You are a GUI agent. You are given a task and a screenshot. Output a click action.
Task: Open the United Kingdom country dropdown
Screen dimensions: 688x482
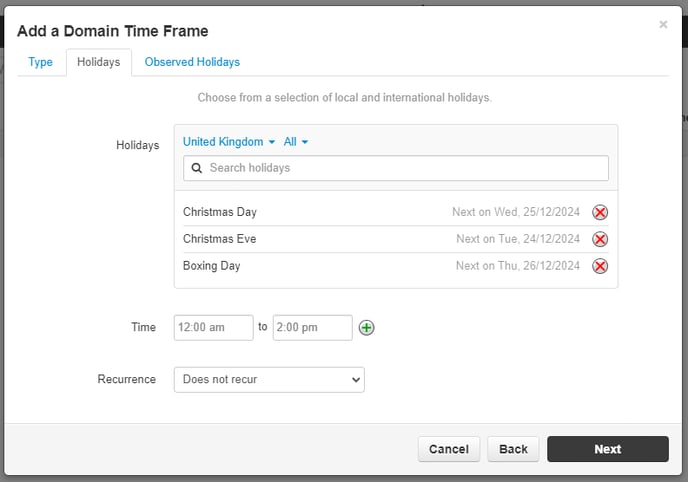coord(229,142)
